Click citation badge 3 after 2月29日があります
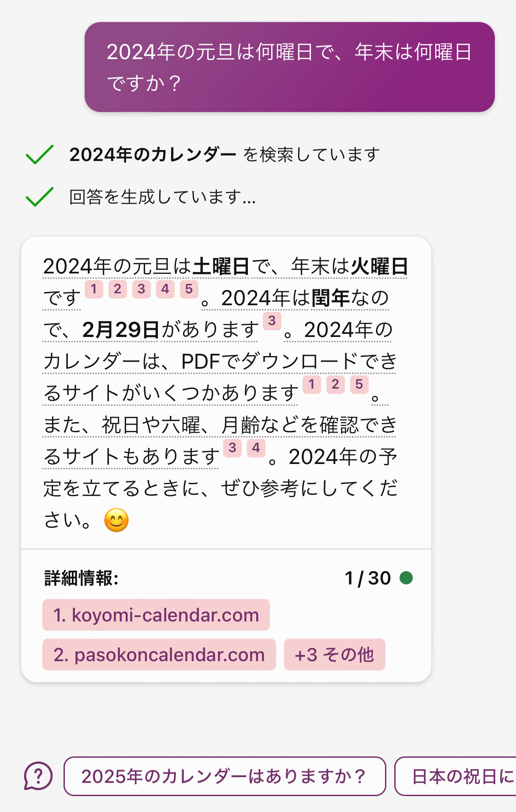 (272, 321)
